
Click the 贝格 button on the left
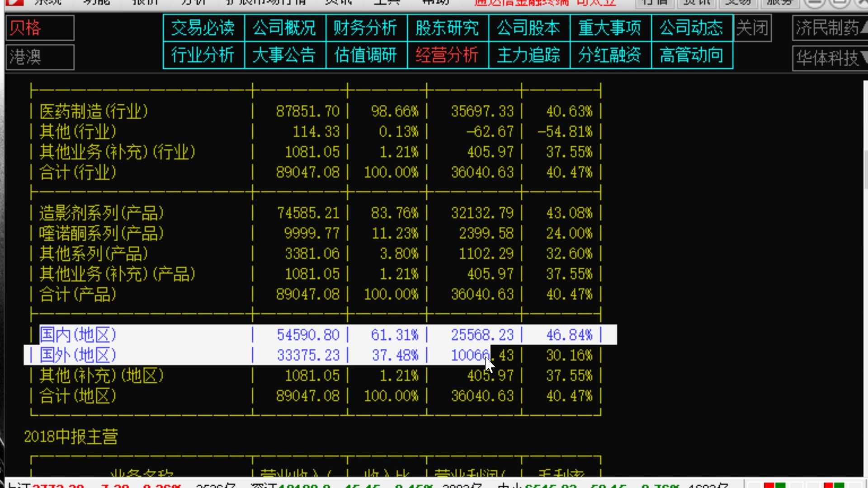(39, 28)
